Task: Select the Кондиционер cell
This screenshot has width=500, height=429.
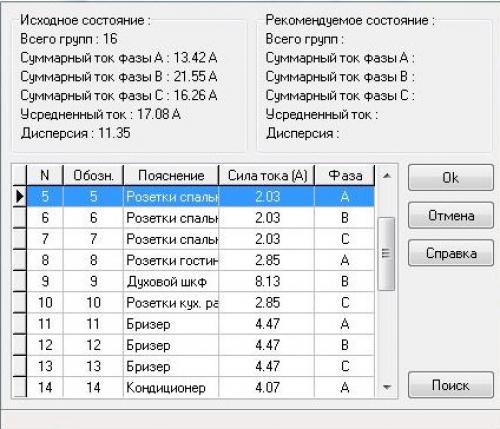Action: [x=171, y=387]
